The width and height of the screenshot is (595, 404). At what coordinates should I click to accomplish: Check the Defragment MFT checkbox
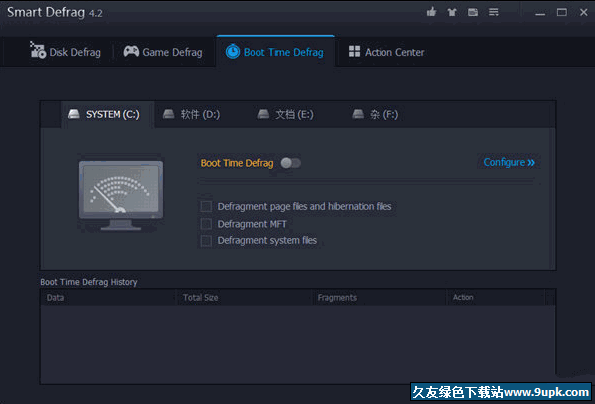pos(206,224)
